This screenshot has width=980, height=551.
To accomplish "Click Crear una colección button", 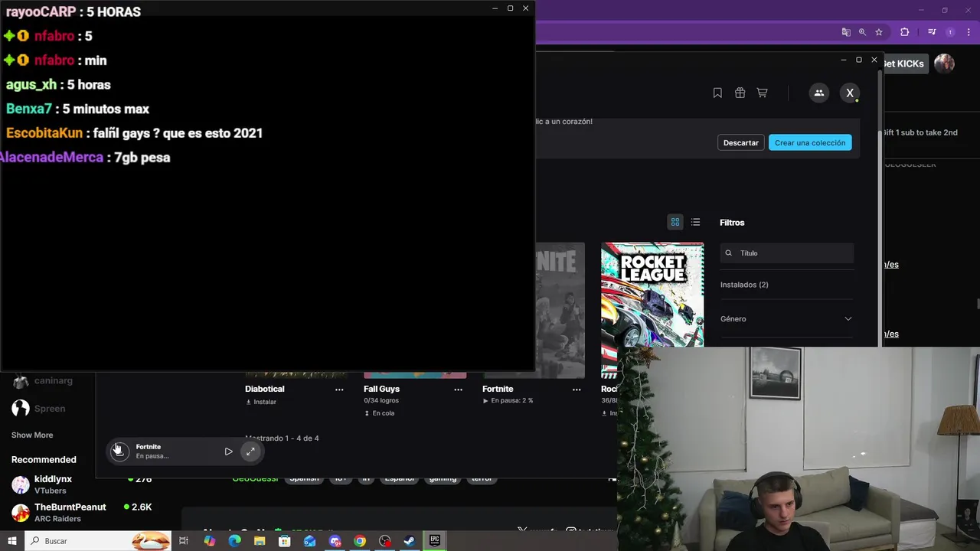I will click(810, 142).
